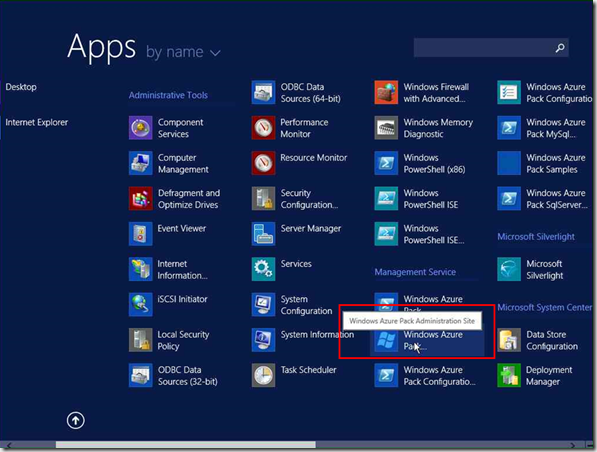
Task: Open the highlighted Windows Azure Pack Administration Site
Action: pyautogui.click(x=427, y=340)
